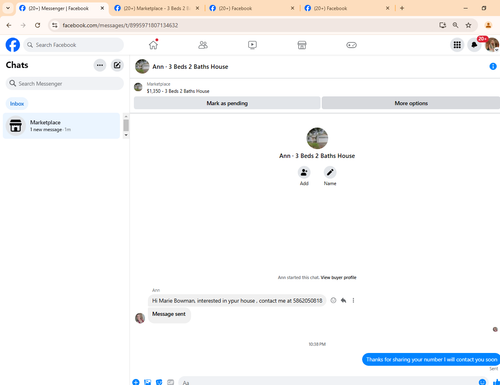
Task: Open Chrome profile avatar icon
Action: 488,25
